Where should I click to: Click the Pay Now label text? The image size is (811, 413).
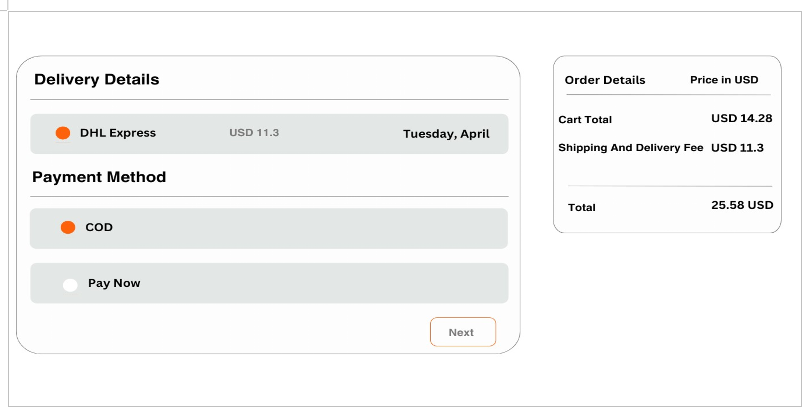pyautogui.click(x=114, y=284)
